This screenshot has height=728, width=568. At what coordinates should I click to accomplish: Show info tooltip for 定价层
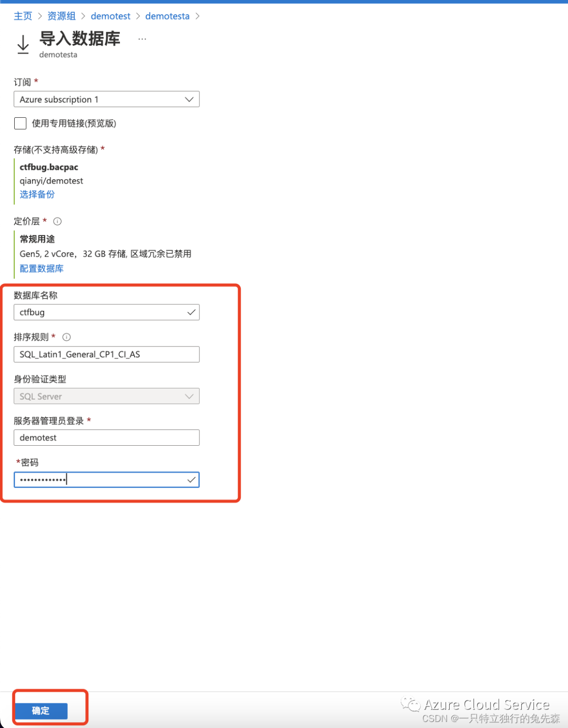(57, 221)
